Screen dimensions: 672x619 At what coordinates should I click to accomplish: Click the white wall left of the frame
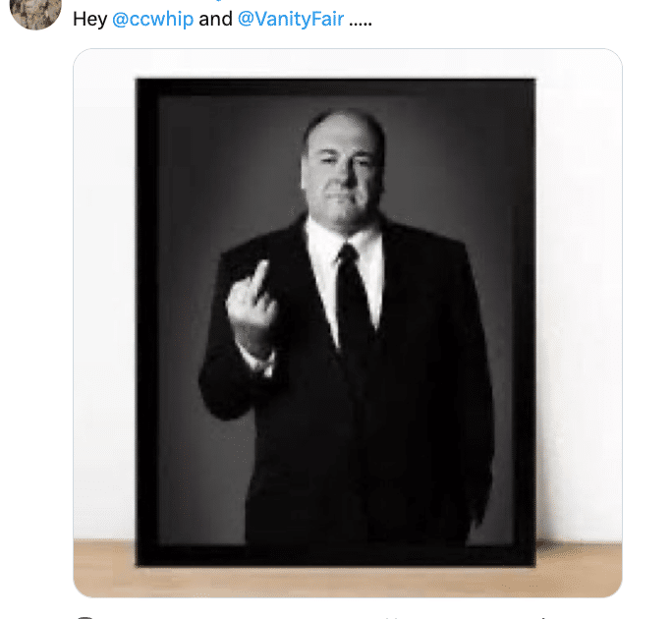[104, 295]
